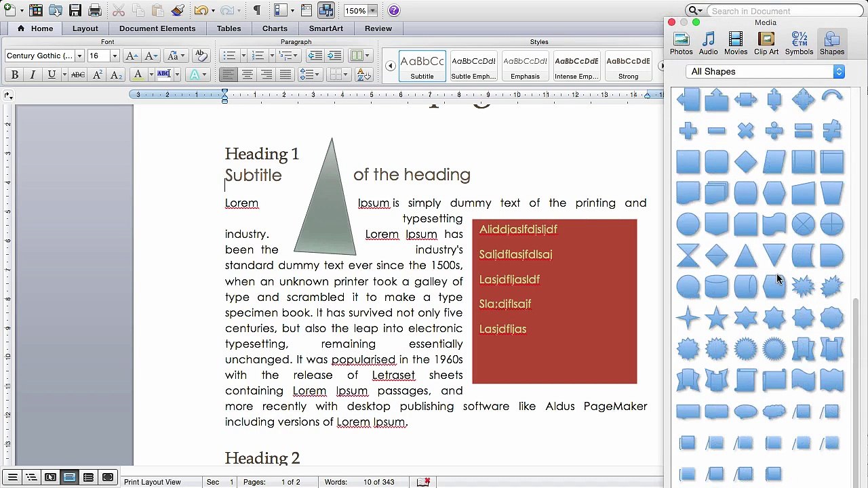Viewport: 868px width, 488px height.
Task: Open the font size dropdown
Action: (114, 56)
